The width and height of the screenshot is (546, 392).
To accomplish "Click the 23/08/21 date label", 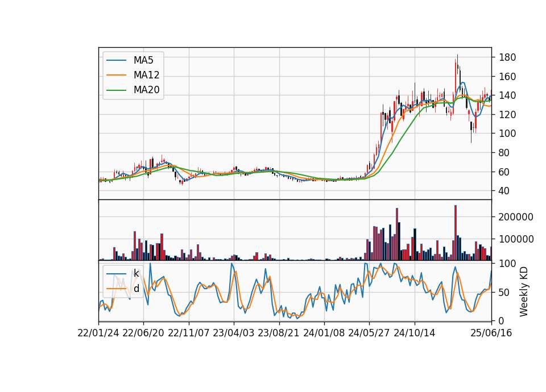I will (x=279, y=333).
